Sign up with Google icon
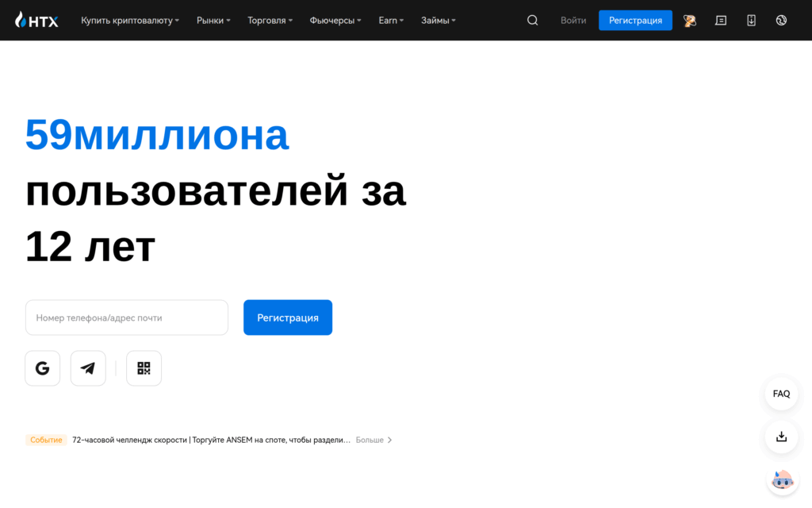Viewport: 812px width, 508px height. 43,368
